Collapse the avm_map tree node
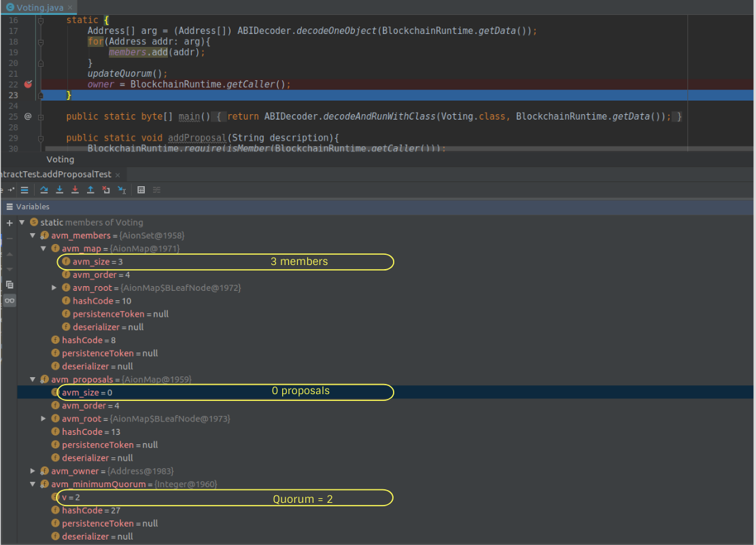The image size is (756, 545). point(44,248)
